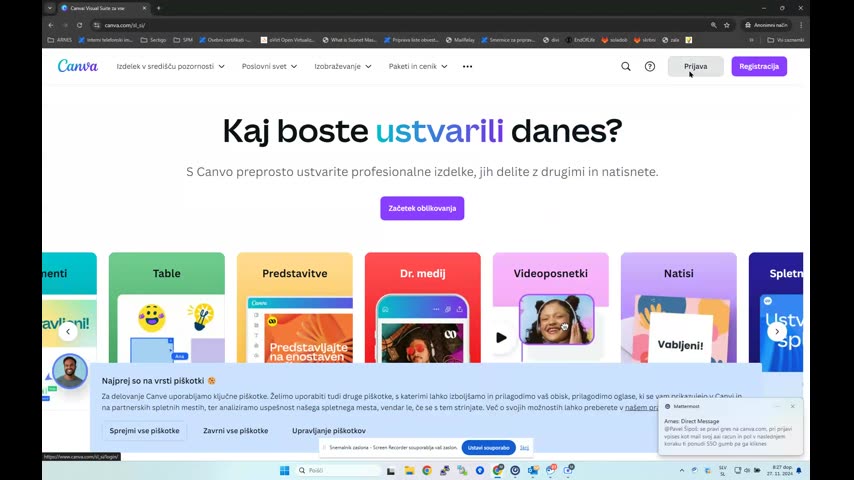
Task: Expand the Izobraževanje menu
Action: point(343,66)
